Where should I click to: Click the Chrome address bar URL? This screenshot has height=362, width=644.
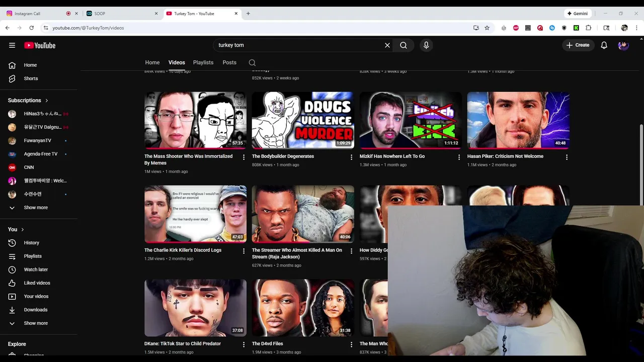click(88, 28)
